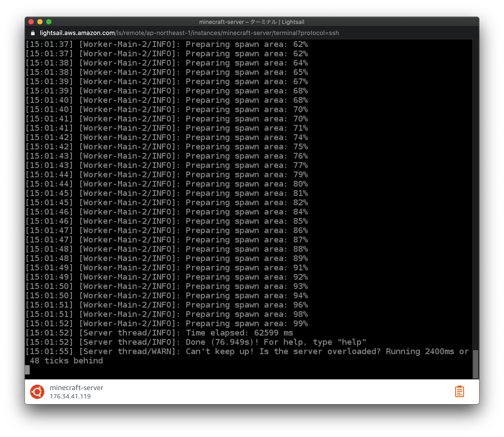Click the 'terminal?protocol=ssh' part of the URL
Image resolution: width=504 pixels, height=437 pixels.
point(306,33)
